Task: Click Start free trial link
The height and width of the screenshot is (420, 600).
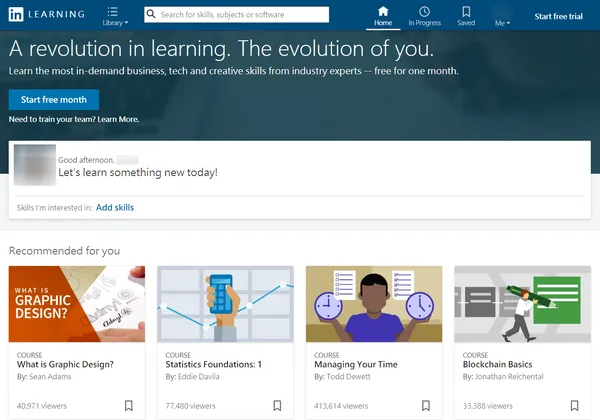Action: (558, 16)
